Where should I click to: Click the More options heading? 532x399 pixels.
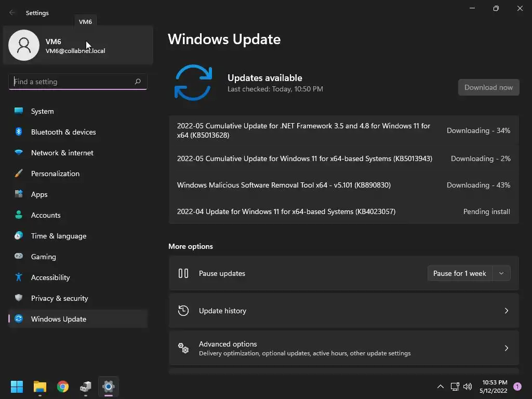(191, 246)
